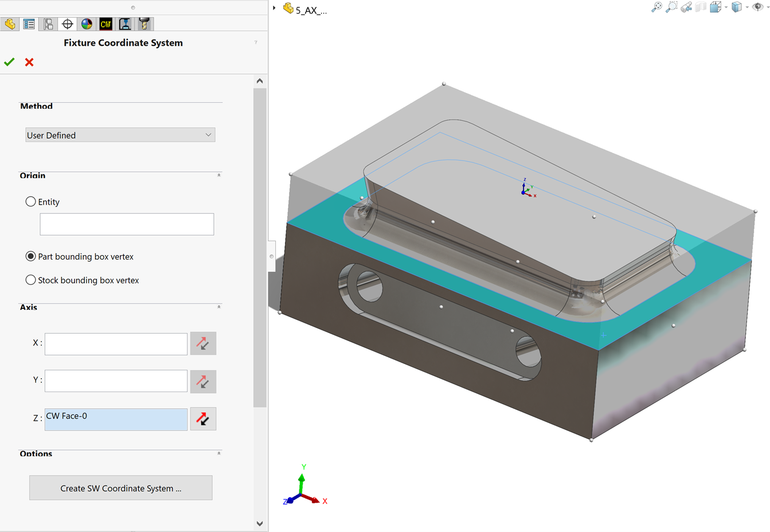This screenshot has width=770, height=532.
Task: Open the CAMWorks feature tree tab
Action: pos(105,24)
